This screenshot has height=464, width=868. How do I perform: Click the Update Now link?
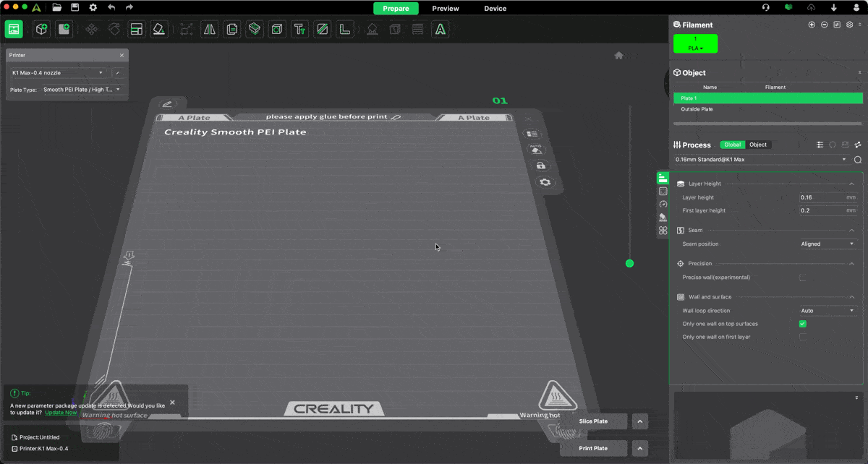click(61, 413)
